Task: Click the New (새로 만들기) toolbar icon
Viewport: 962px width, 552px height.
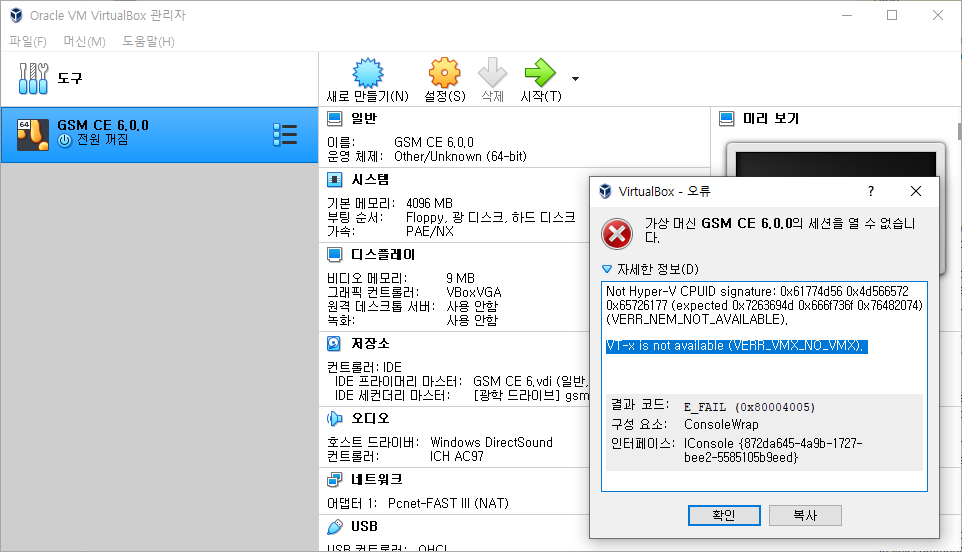Action: (367, 73)
